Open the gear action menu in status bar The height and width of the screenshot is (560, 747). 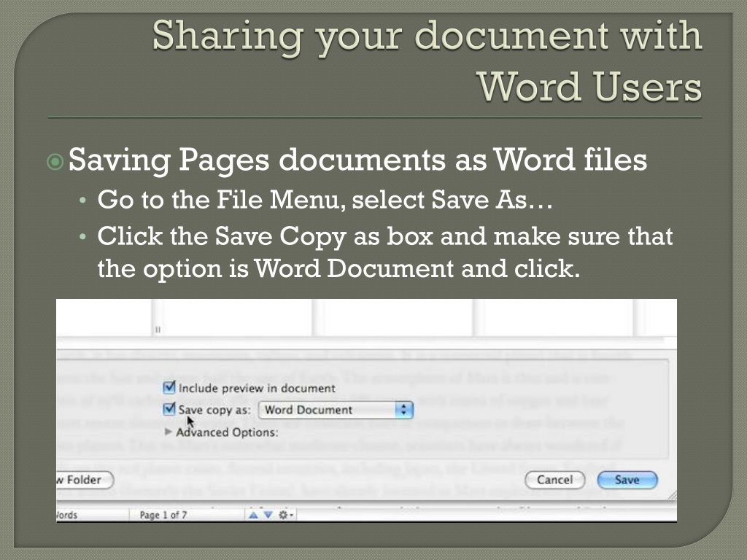pos(286,515)
